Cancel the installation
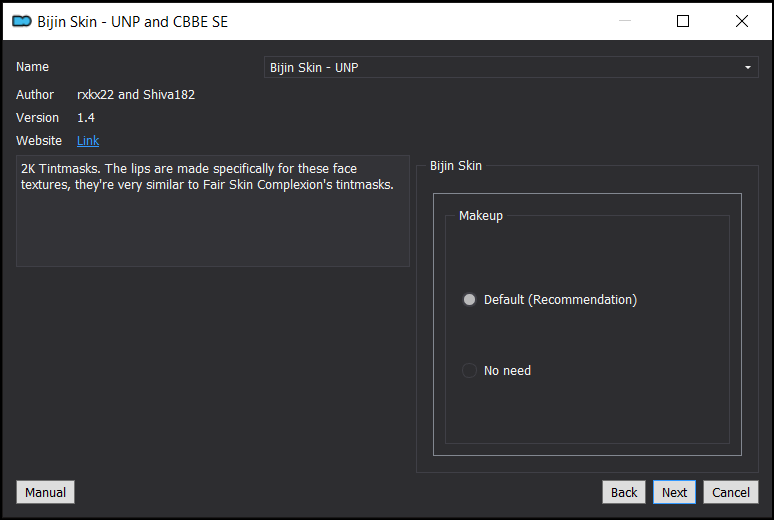The height and width of the screenshot is (520, 774). [x=731, y=492]
